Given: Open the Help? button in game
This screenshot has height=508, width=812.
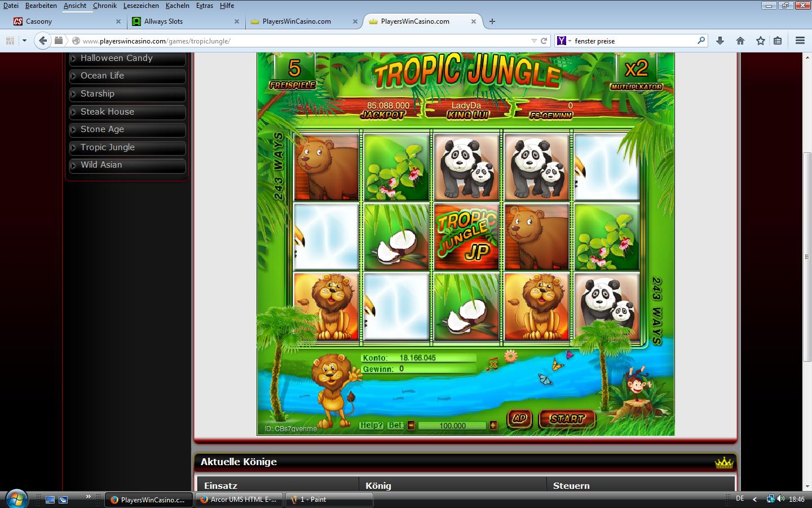Looking at the screenshot, I should [372, 426].
